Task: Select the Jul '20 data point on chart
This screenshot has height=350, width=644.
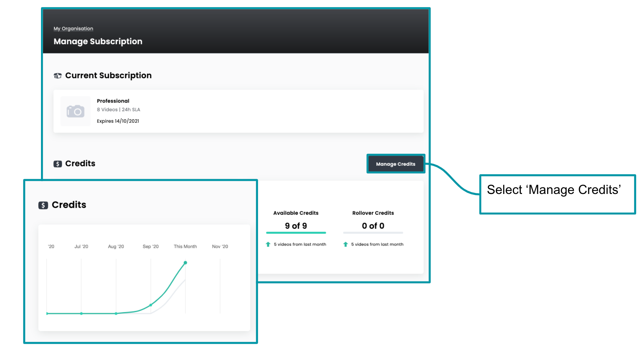Action: pos(81,313)
